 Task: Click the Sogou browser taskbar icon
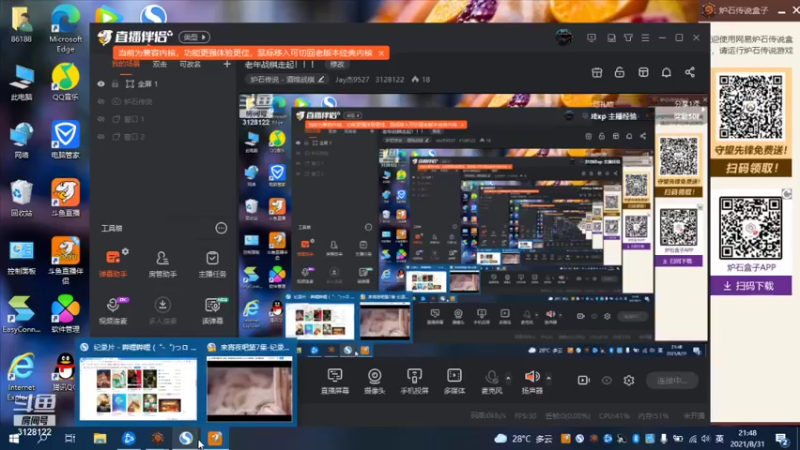[x=186, y=438]
